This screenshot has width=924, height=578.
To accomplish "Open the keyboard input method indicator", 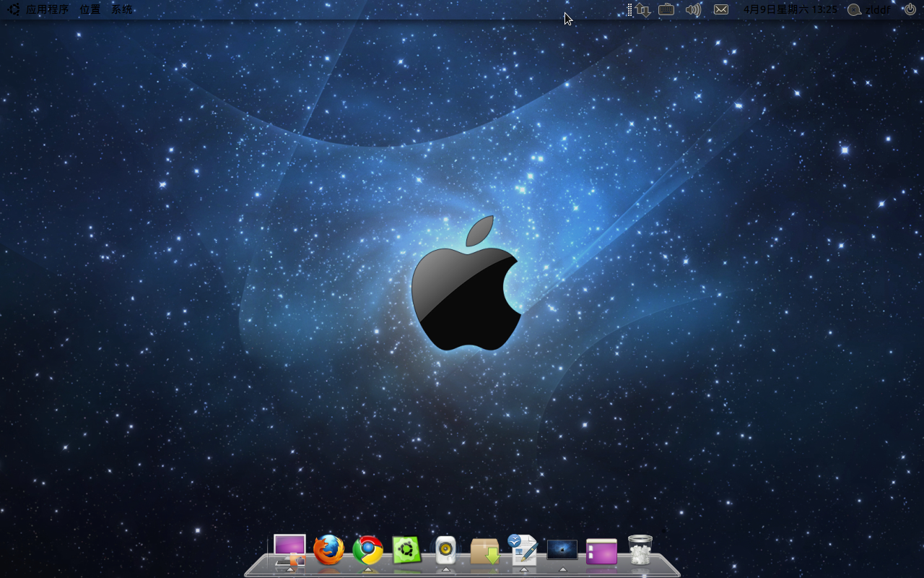I will (x=666, y=9).
